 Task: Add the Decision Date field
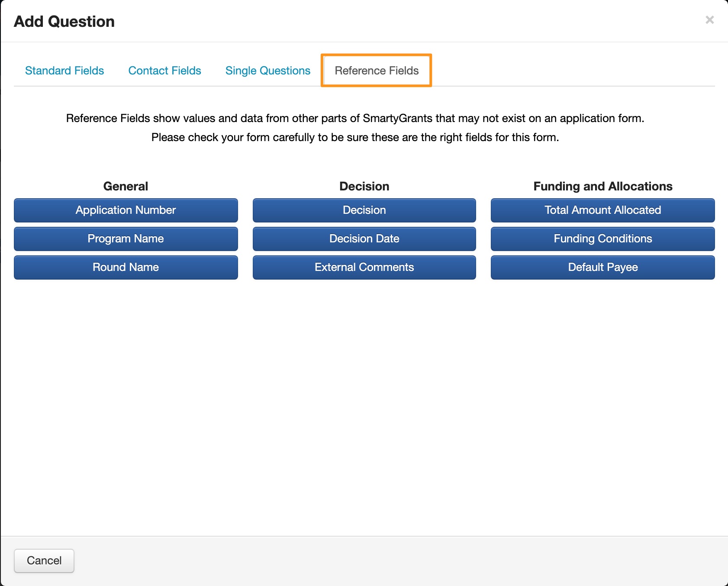364,239
